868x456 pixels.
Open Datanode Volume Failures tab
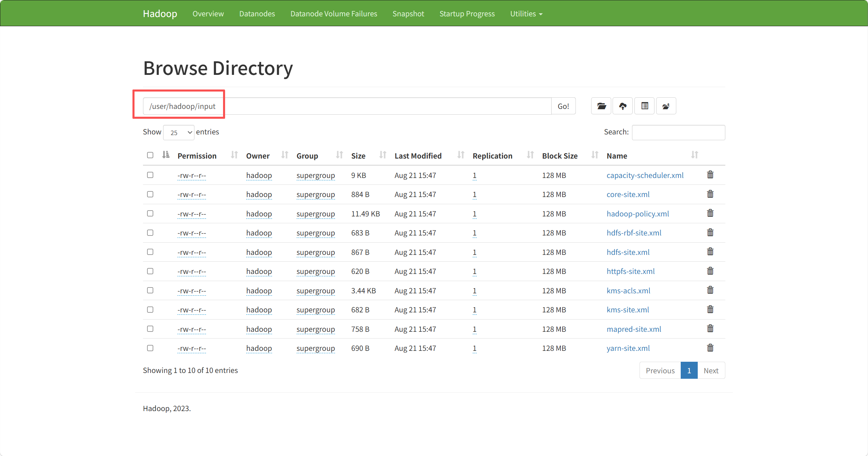[x=334, y=14]
